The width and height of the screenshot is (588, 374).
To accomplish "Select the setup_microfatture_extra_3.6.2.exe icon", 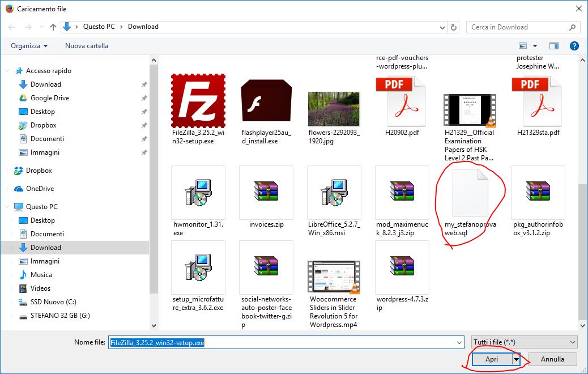I will click(x=198, y=267).
